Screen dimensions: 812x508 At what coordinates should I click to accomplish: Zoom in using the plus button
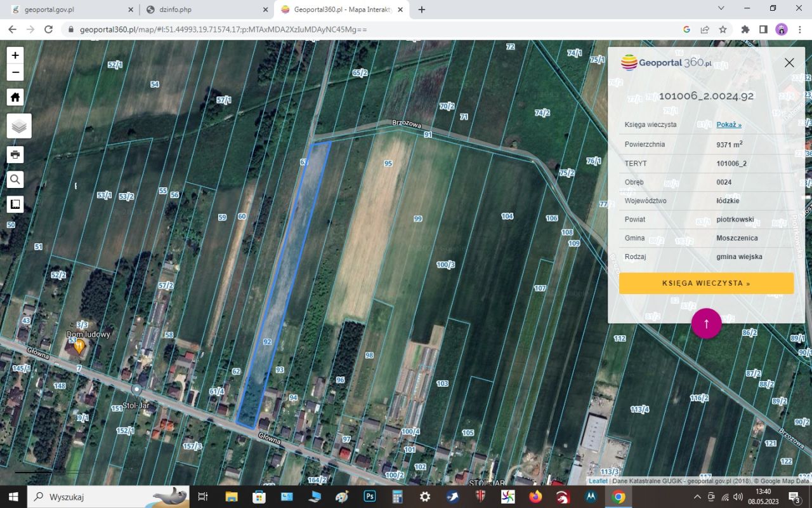[15, 55]
